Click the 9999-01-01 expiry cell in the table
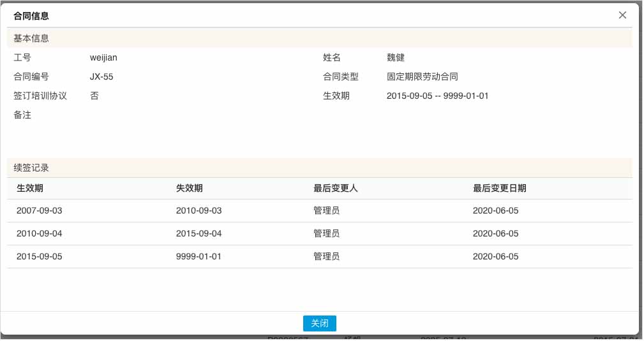 199,257
